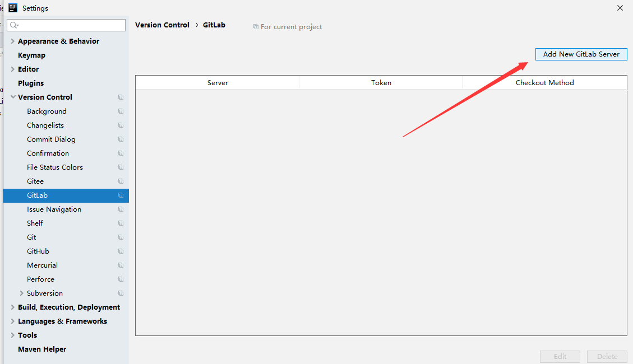Expand Build, Execution, Deployment section
The width and height of the screenshot is (633, 364).
point(12,307)
